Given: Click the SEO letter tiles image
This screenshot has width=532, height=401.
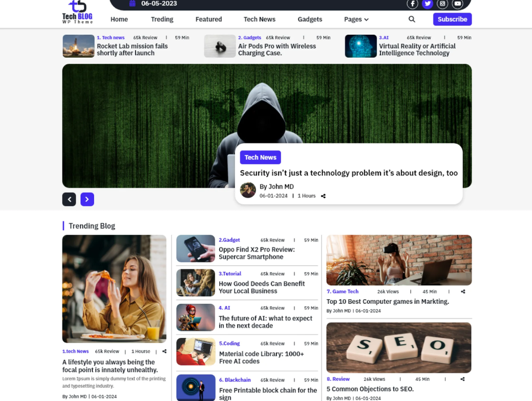Looking at the screenshot, I should 399,347.
